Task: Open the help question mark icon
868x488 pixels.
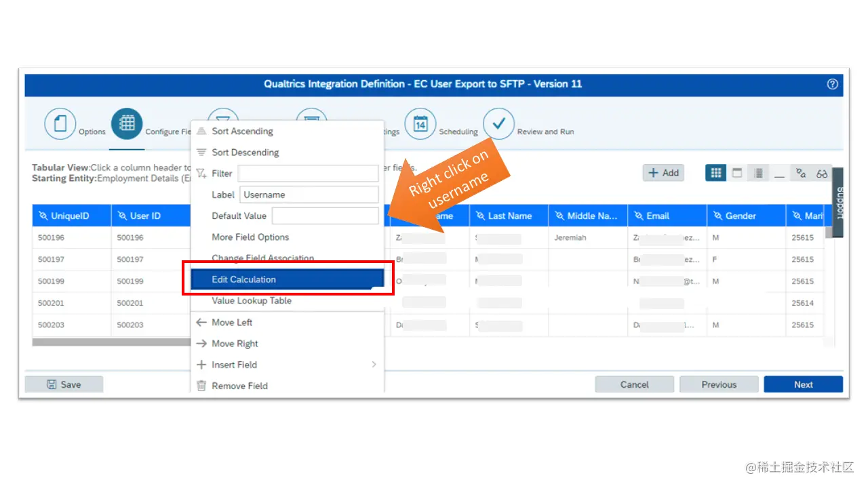Action: [x=832, y=84]
